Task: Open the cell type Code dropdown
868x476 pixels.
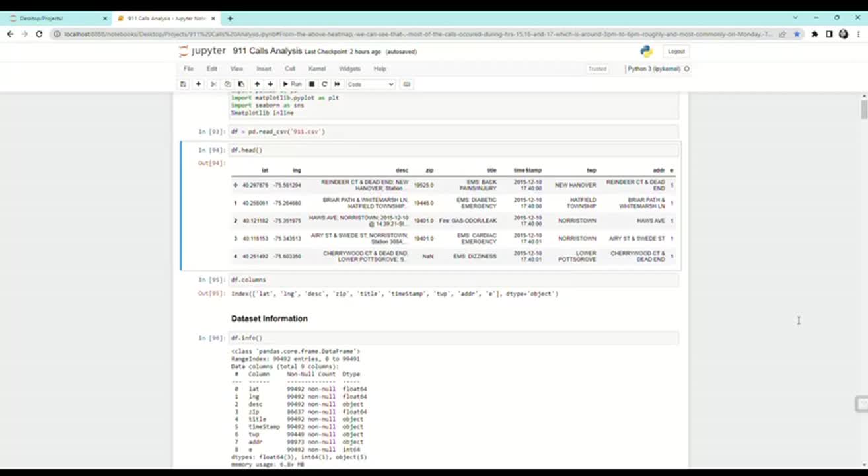Action: [x=371, y=84]
